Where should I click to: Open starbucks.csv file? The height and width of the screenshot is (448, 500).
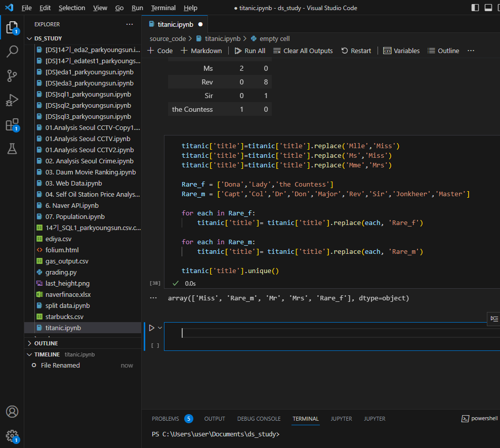[64, 317]
